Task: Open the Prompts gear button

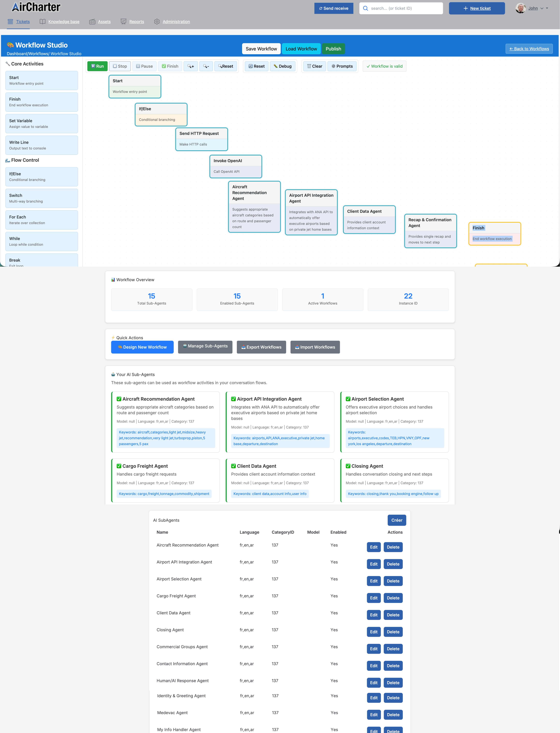Action: 342,66
